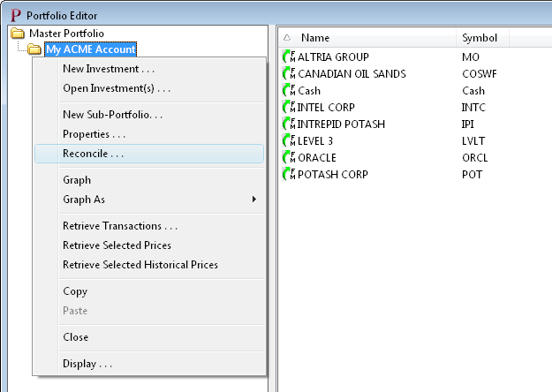Click the POT symbol cell

pyautogui.click(x=473, y=174)
